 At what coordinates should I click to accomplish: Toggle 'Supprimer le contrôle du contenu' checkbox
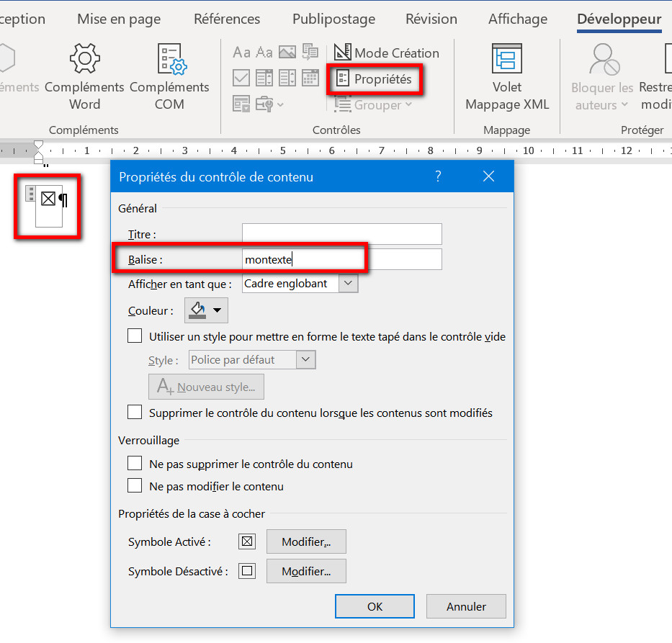coord(135,413)
